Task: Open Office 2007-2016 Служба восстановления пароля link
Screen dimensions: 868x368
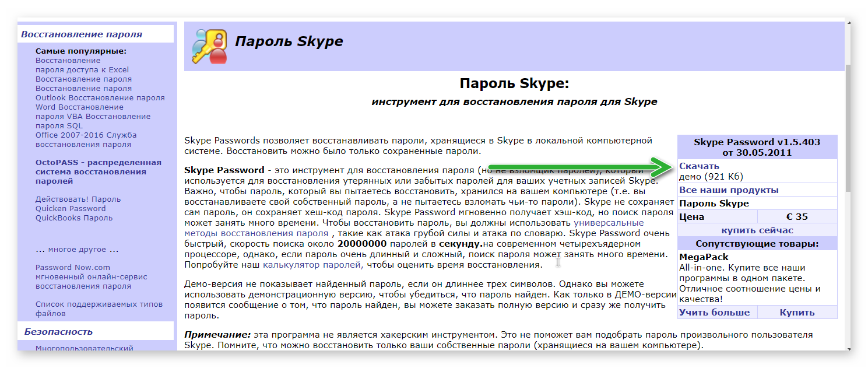Action: (86, 139)
